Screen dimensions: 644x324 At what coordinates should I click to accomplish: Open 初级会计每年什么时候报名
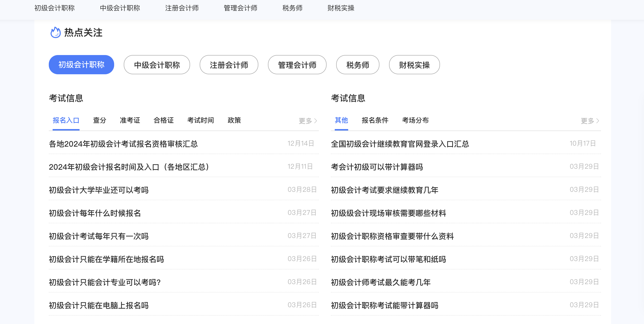click(x=95, y=213)
